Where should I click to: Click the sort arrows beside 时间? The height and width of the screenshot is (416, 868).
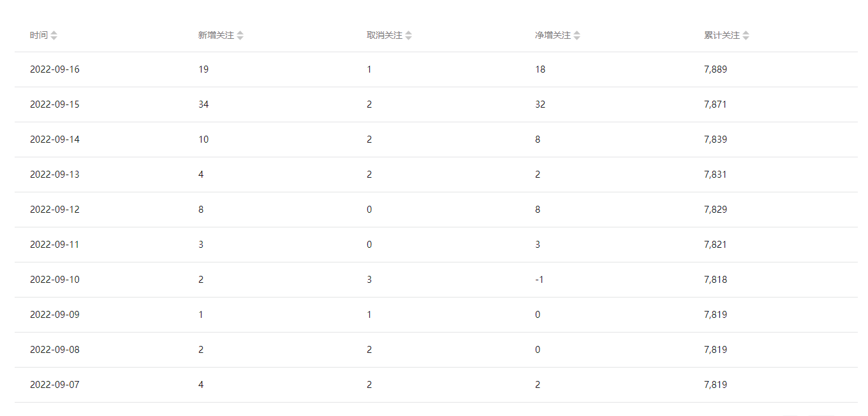pyautogui.click(x=54, y=36)
